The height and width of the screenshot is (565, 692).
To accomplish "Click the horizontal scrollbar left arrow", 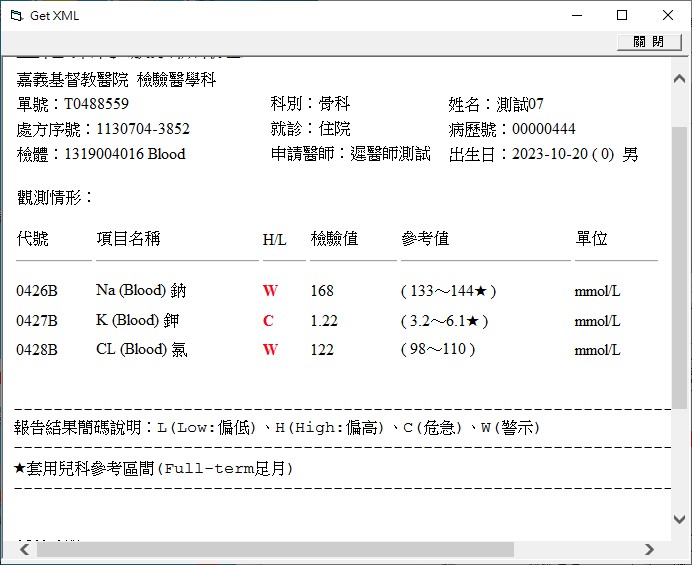I will pos(22,549).
